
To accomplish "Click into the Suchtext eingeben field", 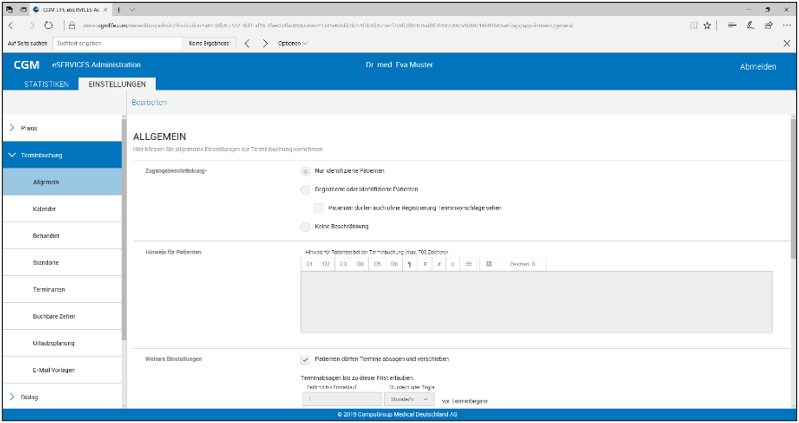I will click(x=117, y=43).
